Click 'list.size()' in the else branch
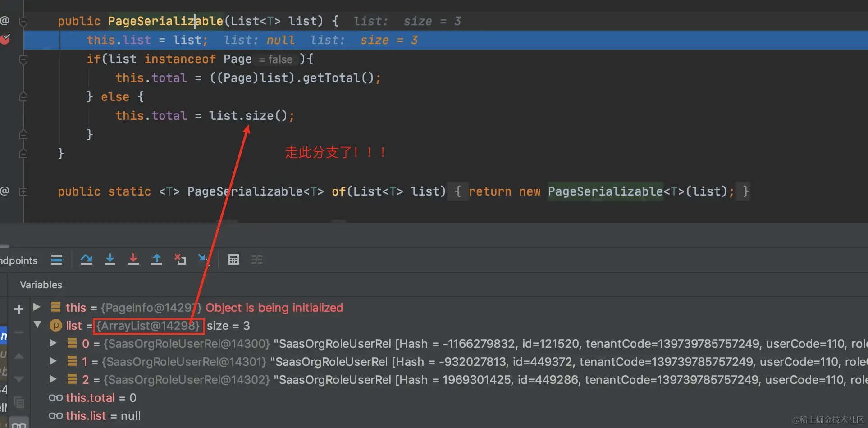Screen dimensions: 868x428 coord(248,116)
